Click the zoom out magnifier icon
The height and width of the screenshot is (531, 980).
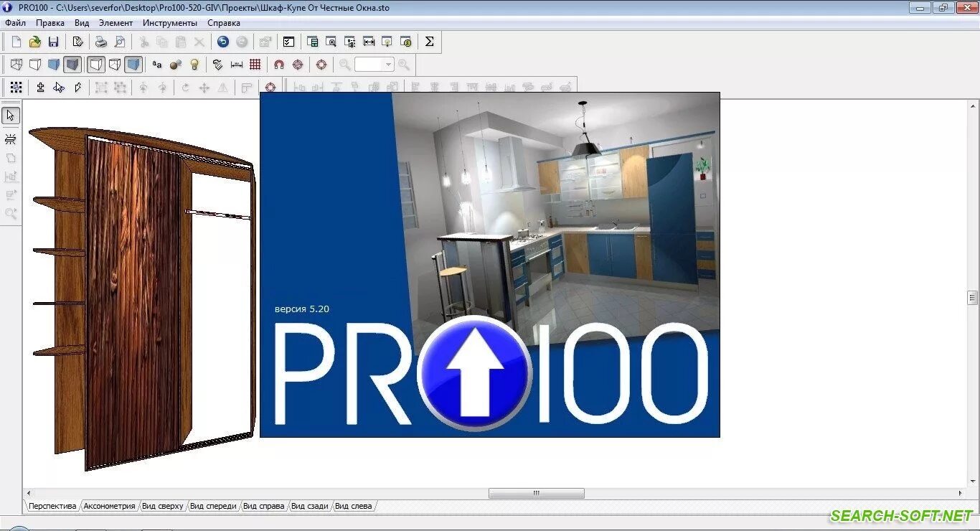(x=345, y=65)
